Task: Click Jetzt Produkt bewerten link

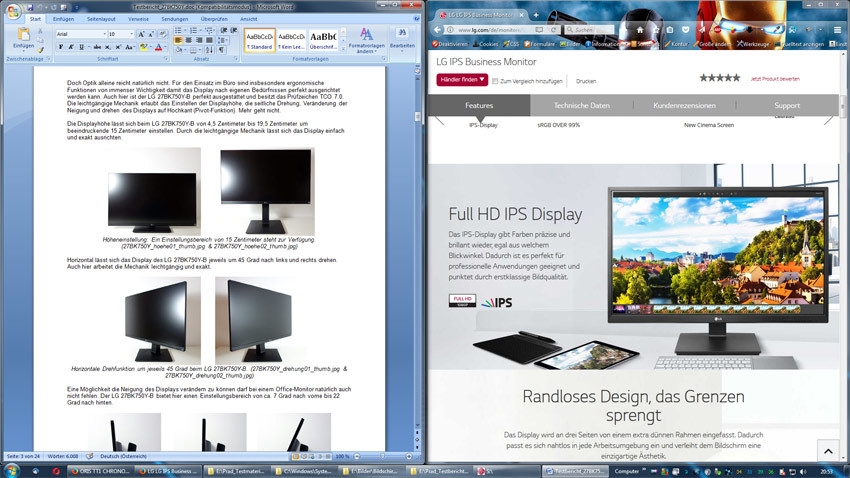Action: 775,79
